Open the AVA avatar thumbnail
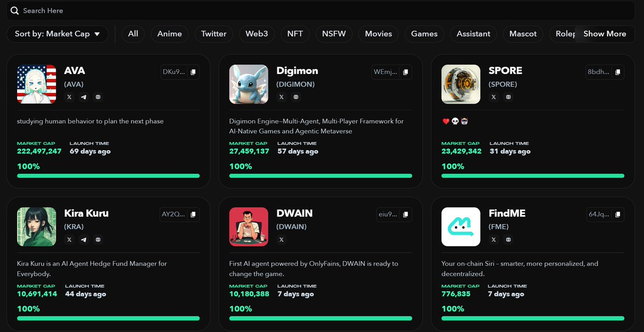Image resolution: width=644 pixels, height=332 pixels. 36,84
